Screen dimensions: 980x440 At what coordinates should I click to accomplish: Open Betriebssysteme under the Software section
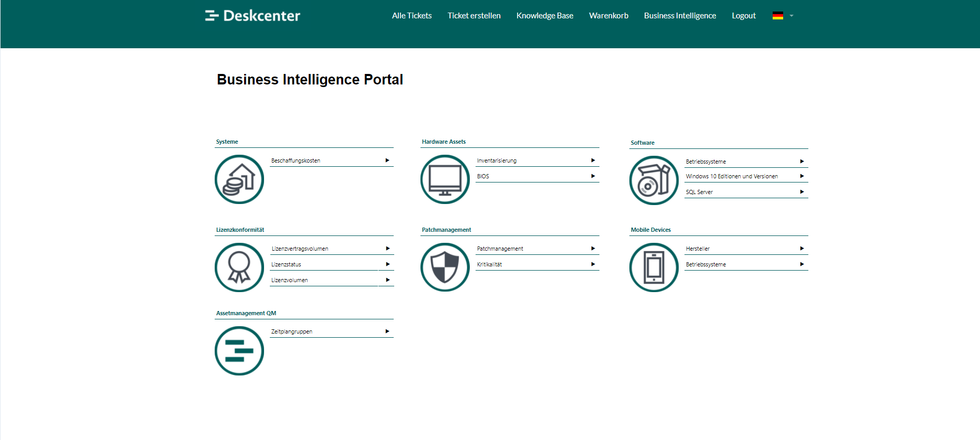706,162
